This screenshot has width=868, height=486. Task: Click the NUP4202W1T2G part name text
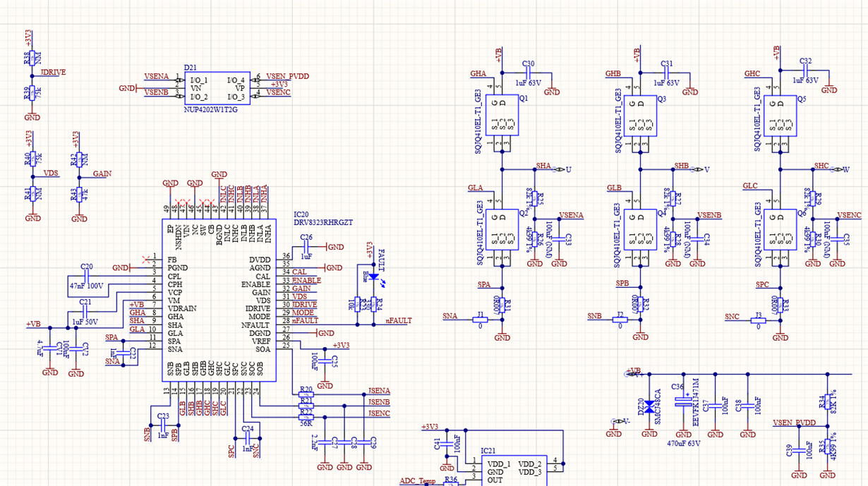pos(211,110)
